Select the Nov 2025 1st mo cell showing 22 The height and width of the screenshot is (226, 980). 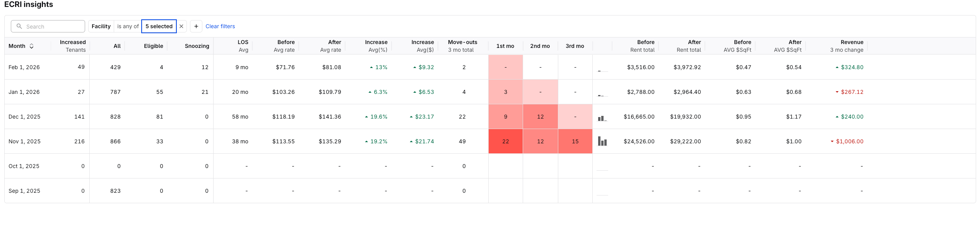(x=506, y=141)
